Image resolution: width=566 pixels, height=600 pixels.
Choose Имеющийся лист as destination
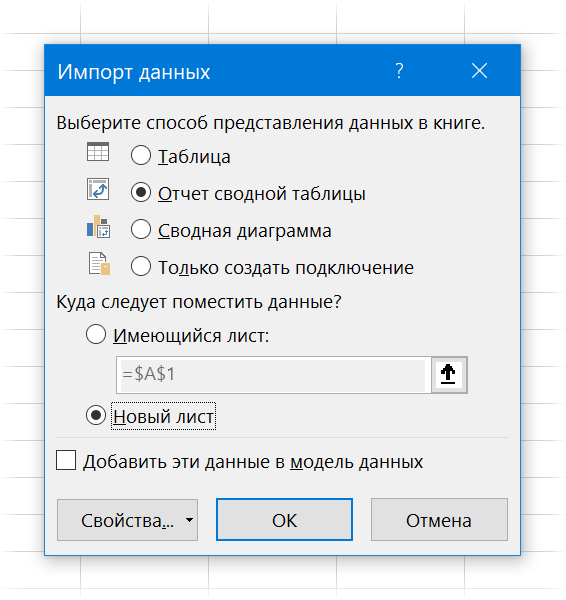[x=96, y=334]
